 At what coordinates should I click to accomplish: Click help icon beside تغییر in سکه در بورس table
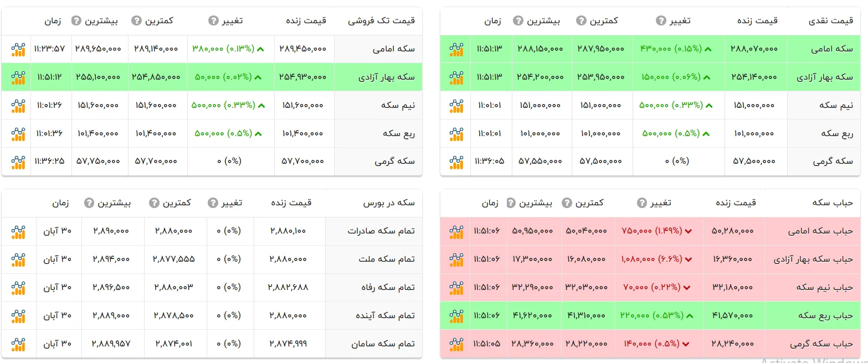point(213,203)
